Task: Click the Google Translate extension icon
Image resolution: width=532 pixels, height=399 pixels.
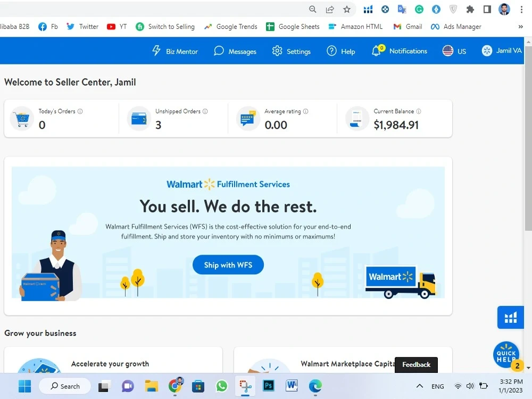Action: coord(402,10)
